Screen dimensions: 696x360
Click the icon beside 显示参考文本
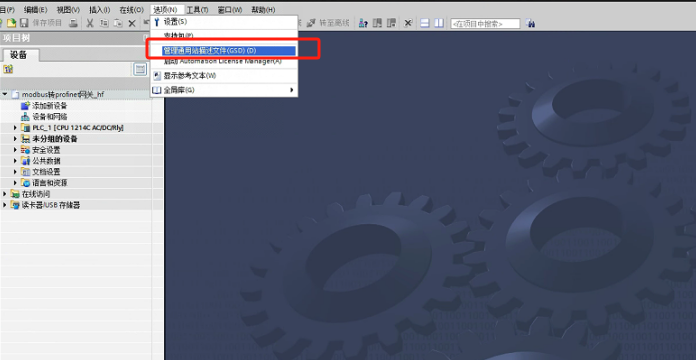157,76
